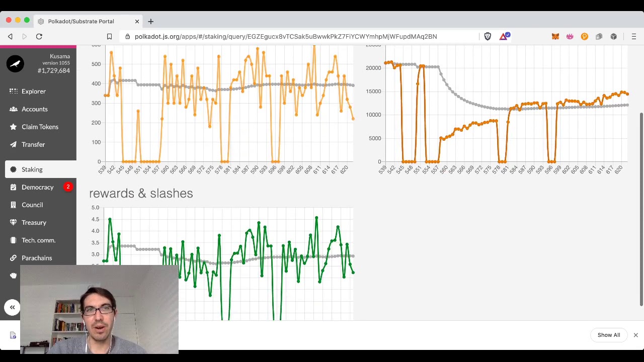Open Brave Rewards BAT triangle icon
This screenshot has height=362, width=644.
tap(504, 36)
